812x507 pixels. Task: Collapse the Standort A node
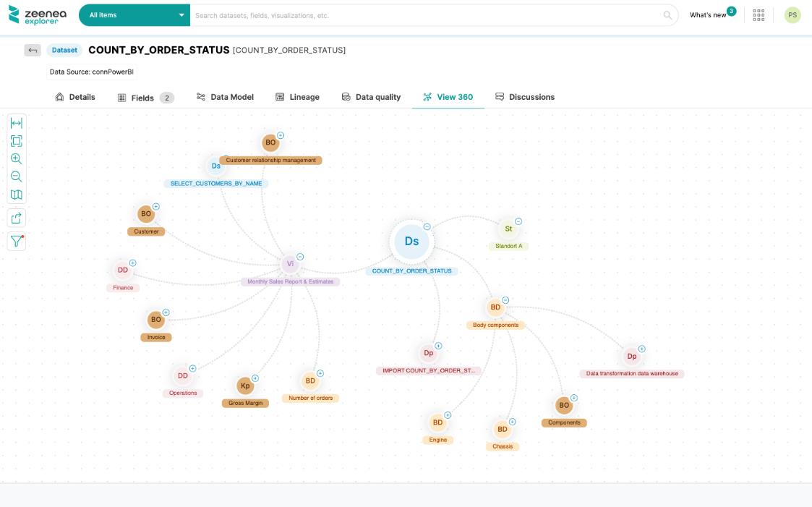518,221
